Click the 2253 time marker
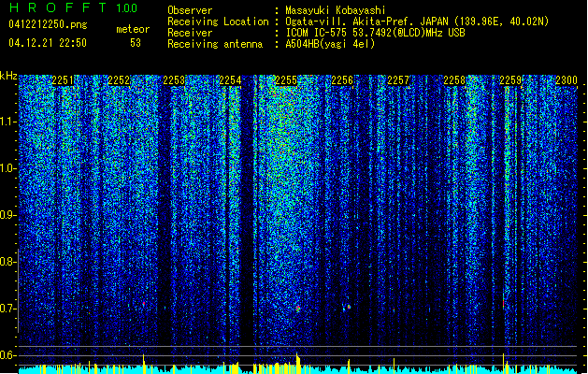The height and width of the screenshot is (374, 588). tap(174, 80)
